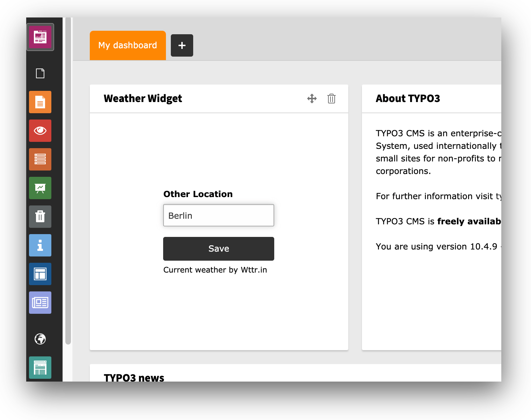Image resolution: width=531 pixels, height=420 pixels.
Task: Focus the Other Location input field
Action: (219, 215)
